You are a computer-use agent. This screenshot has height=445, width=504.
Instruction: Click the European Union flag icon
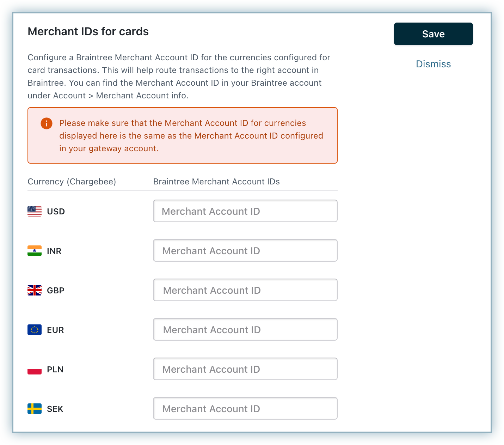[x=35, y=330]
